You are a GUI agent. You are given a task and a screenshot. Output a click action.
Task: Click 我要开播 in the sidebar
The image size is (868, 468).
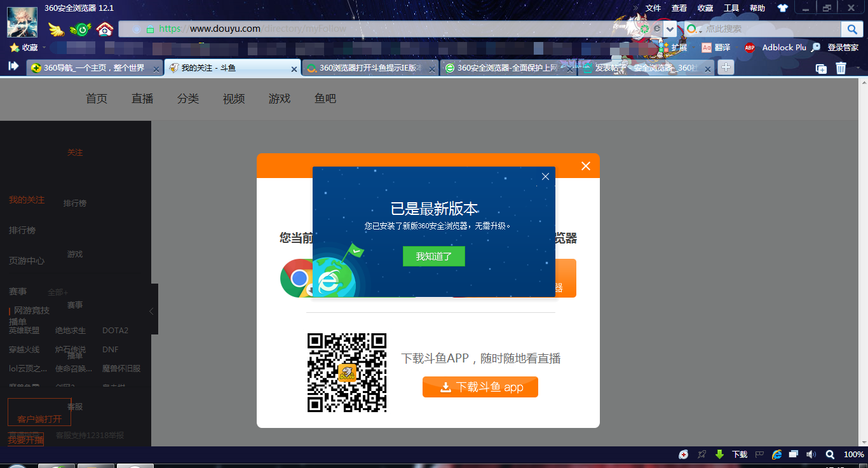pos(26,440)
